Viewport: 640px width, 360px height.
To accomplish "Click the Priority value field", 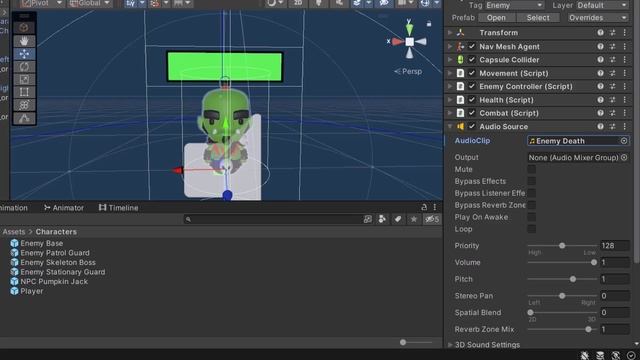I will click(615, 246).
